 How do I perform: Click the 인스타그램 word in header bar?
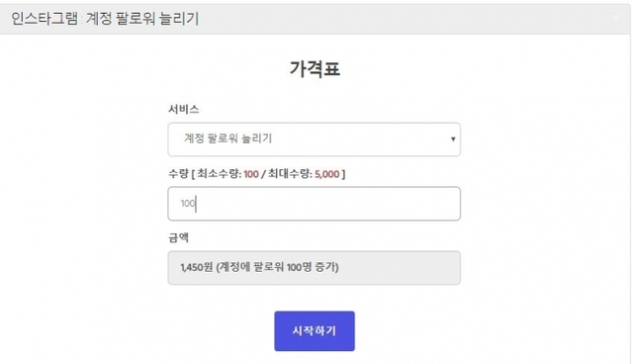pos(45,19)
